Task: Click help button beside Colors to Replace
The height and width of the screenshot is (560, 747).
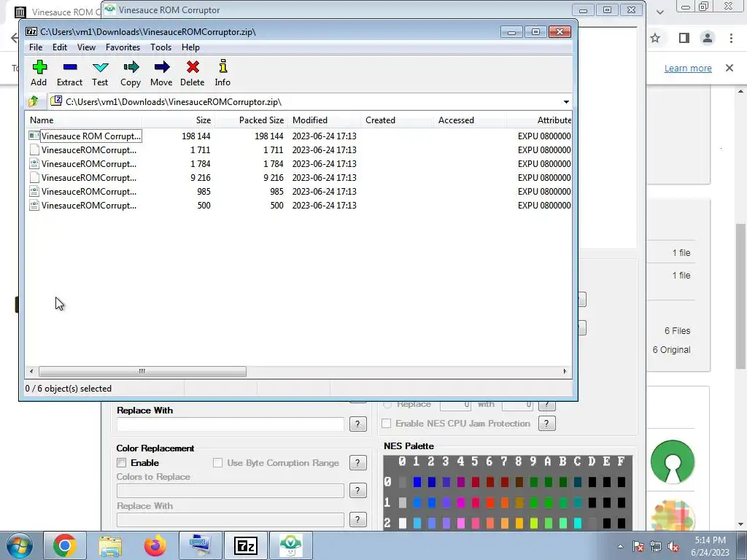Action: (357, 491)
